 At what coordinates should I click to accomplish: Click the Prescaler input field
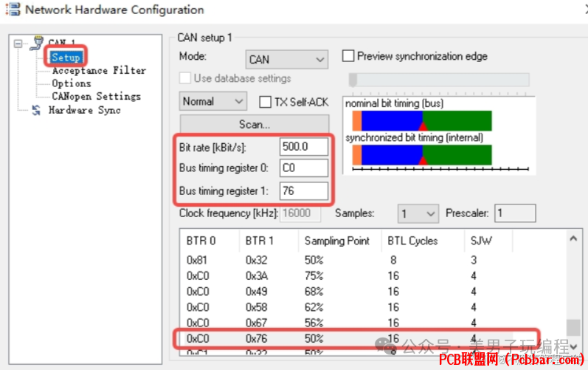click(515, 213)
